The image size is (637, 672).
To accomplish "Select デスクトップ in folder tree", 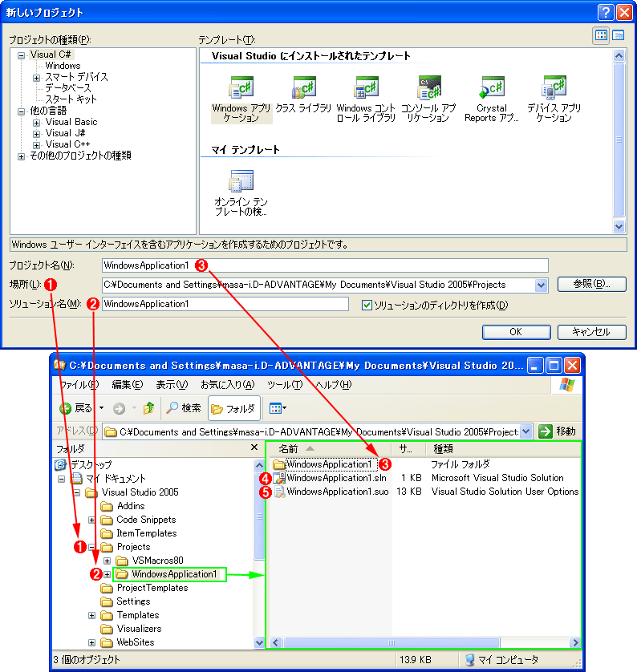I will [x=91, y=464].
